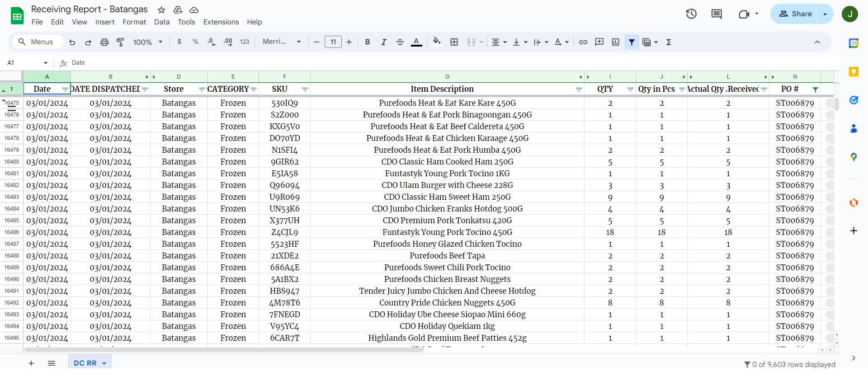This screenshot has height=385, width=868.
Task: Redo the last action
Action: tap(88, 42)
